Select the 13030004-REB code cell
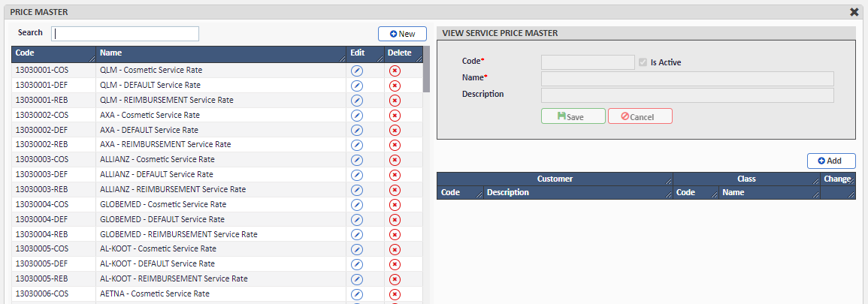Viewport: 868px width, 304px height. point(53,234)
